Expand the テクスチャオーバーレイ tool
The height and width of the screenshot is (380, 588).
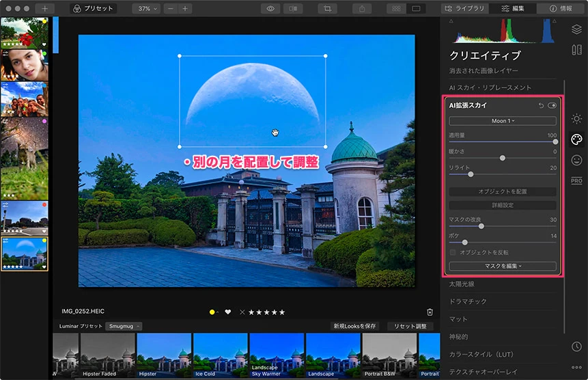click(484, 372)
